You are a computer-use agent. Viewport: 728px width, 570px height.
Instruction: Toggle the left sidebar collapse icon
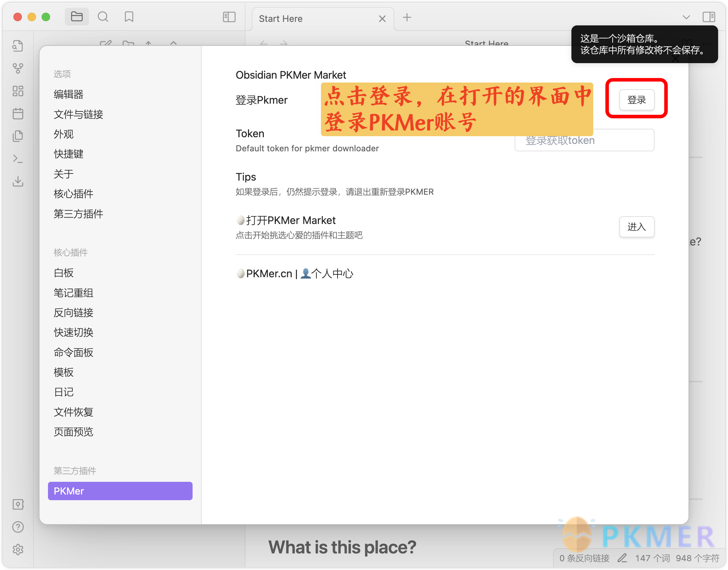tap(229, 17)
